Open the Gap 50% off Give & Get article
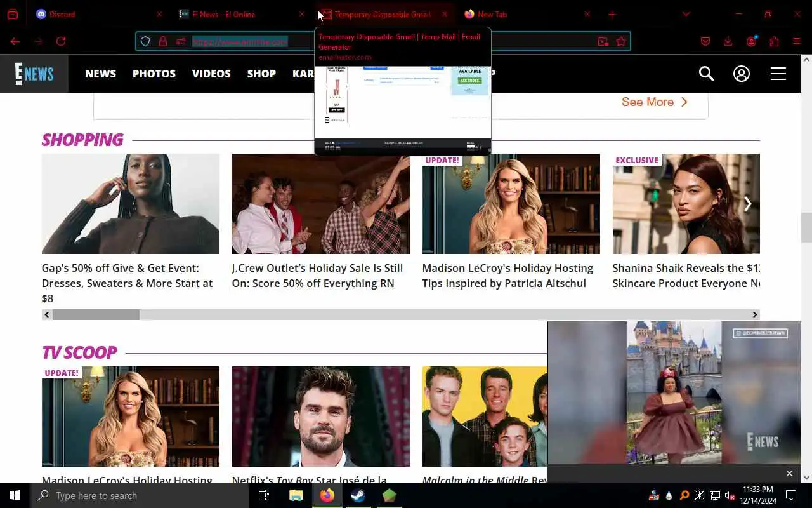The height and width of the screenshot is (508, 812). 127,283
